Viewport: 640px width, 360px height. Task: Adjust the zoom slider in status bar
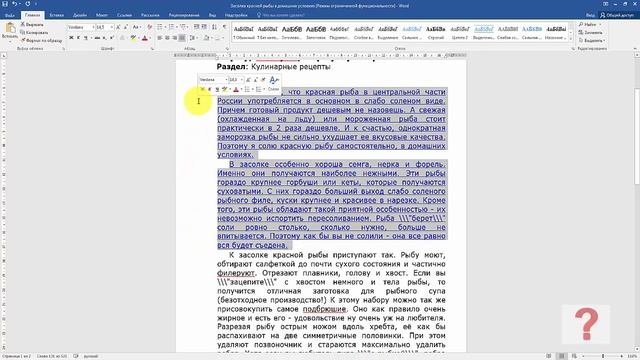pyautogui.click(x=602, y=356)
